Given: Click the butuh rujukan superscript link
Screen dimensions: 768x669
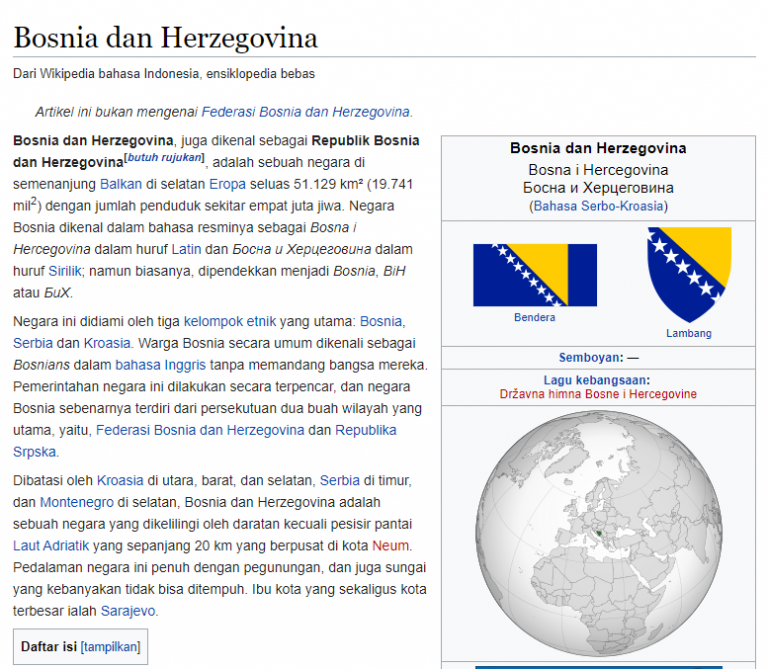Looking at the screenshot, I should 164,157.
